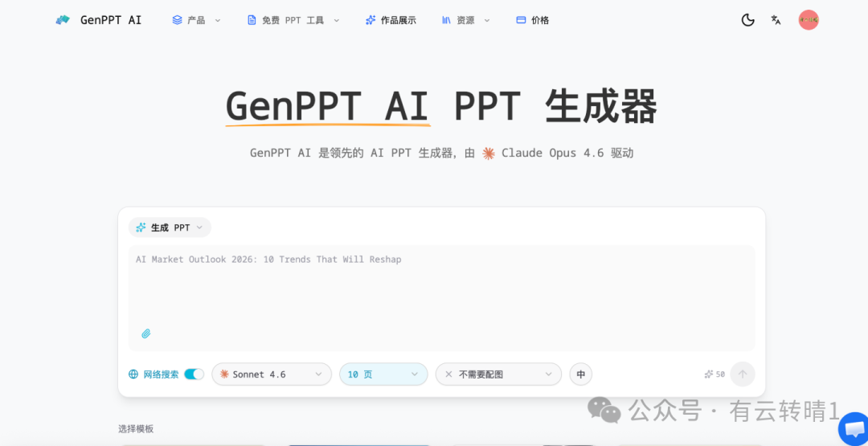Toggle the 网络搜索 switch
This screenshot has height=446, width=868.
click(x=194, y=374)
